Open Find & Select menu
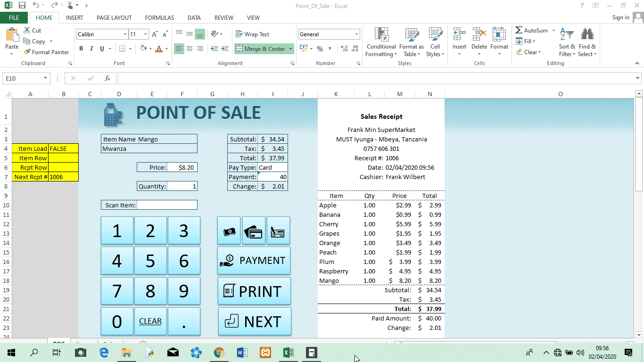 (x=587, y=42)
